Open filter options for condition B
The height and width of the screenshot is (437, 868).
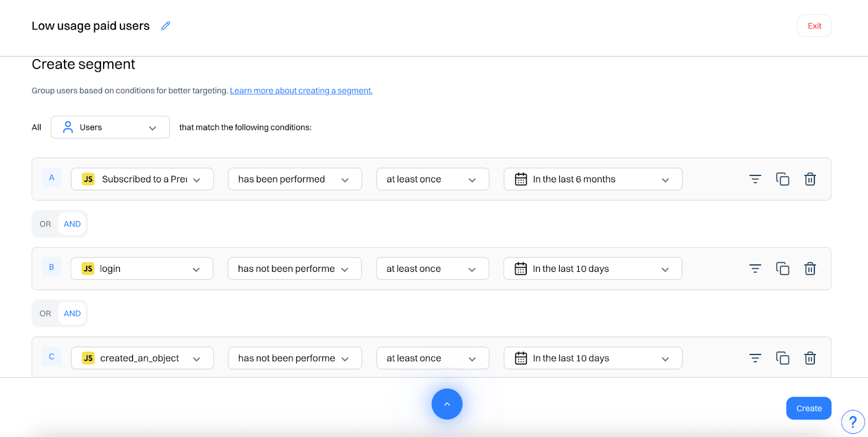pyautogui.click(x=755, y=269)
